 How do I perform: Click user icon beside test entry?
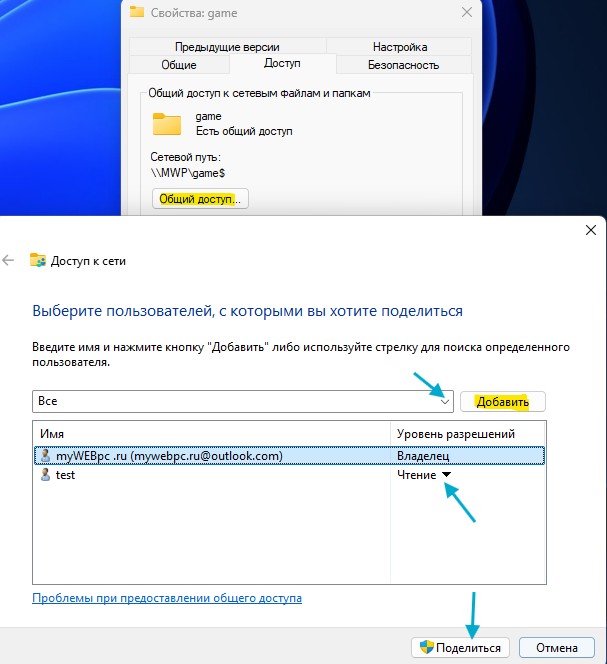pyautogui.click(x=43, y=475)
